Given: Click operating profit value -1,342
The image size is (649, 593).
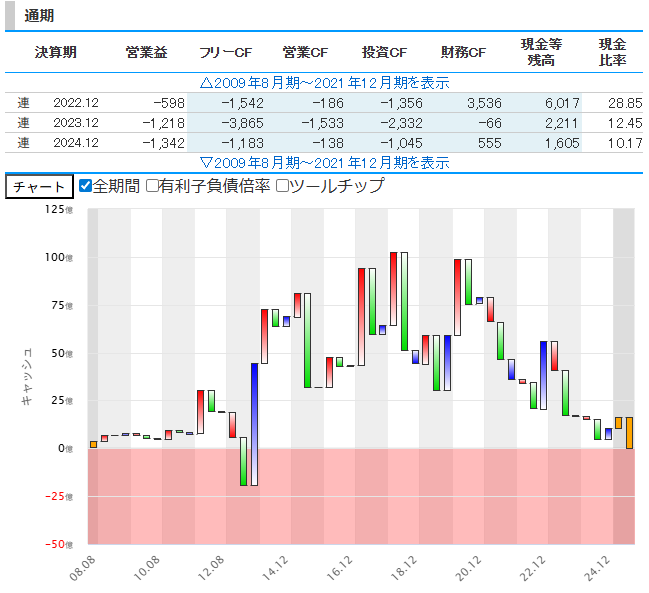Looking at the screenshot, I should point(163,143).
